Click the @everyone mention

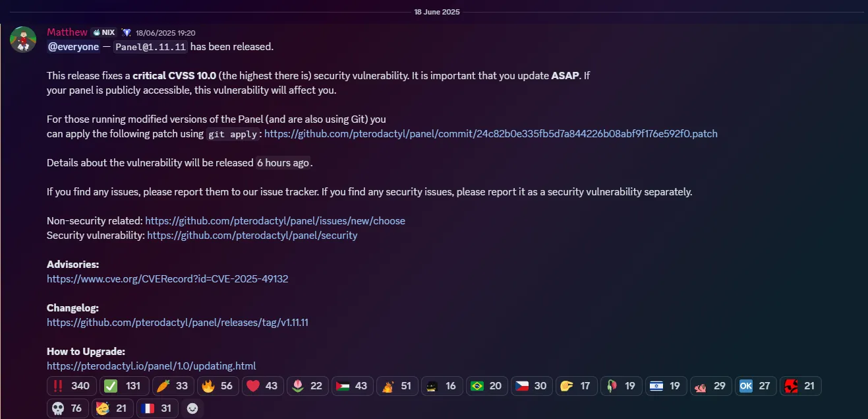(73, 47)
